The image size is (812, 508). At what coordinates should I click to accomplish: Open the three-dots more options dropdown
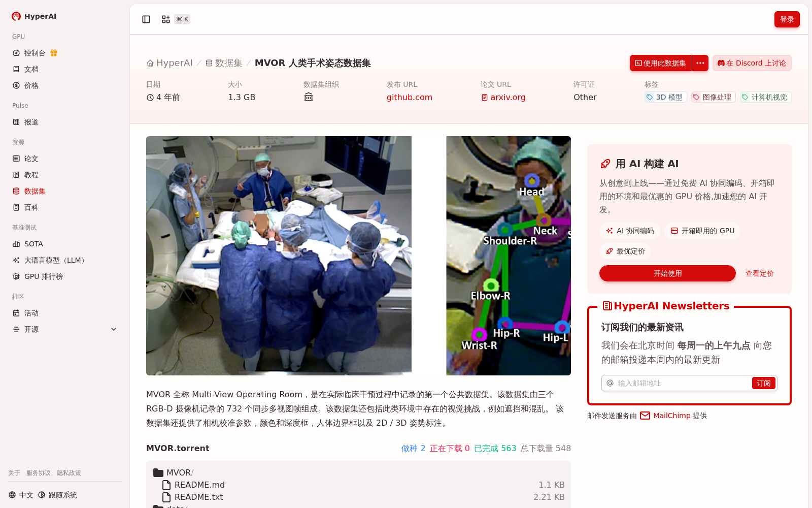[x=700, y=63]
